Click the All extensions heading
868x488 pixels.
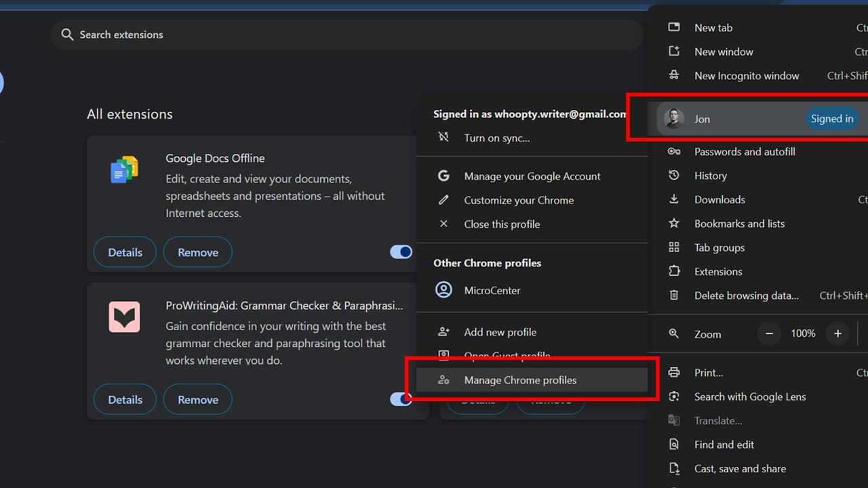pos(130,114)
